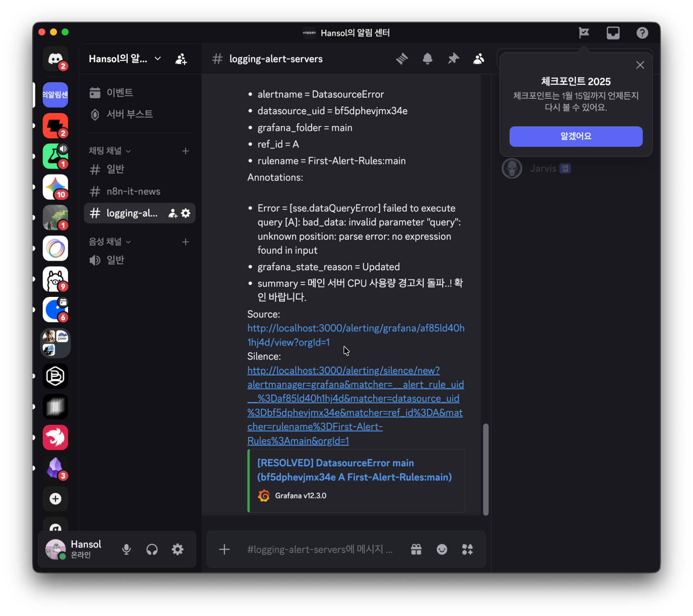
Task: Collapse the 음성 채널 category
Action: [x=109, y=241]
